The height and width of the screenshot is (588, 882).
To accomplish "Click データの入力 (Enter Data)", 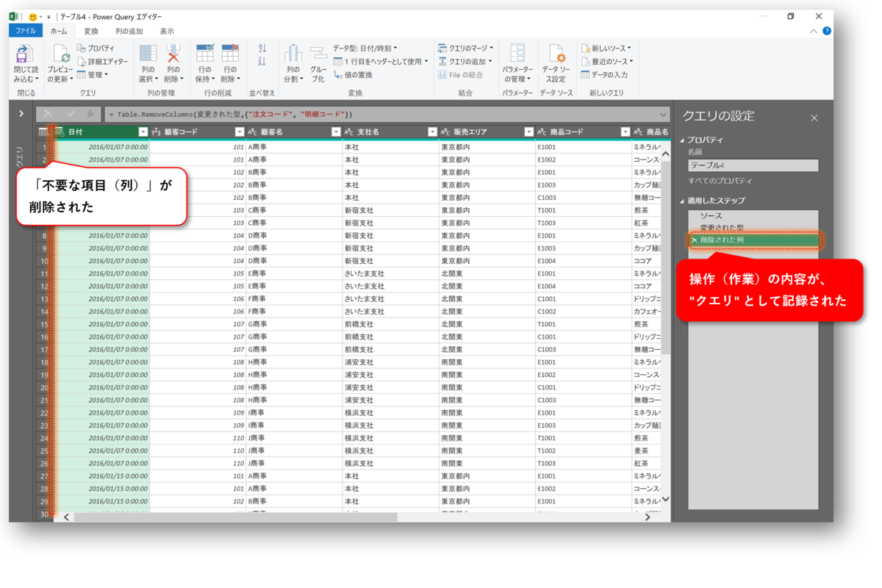I will pyautogui.click(x=604, y=75).
